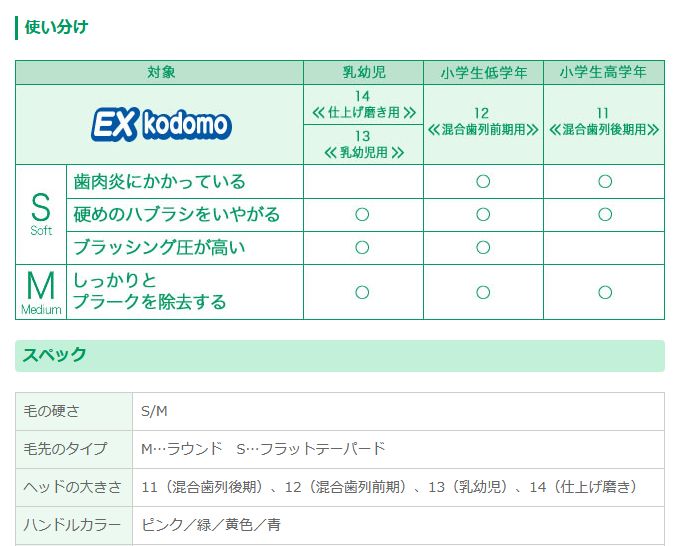This screenshot has height=546, width=677.
Task: Click the 12 混合歯列前期用 cell
Action: pos(483,124)
